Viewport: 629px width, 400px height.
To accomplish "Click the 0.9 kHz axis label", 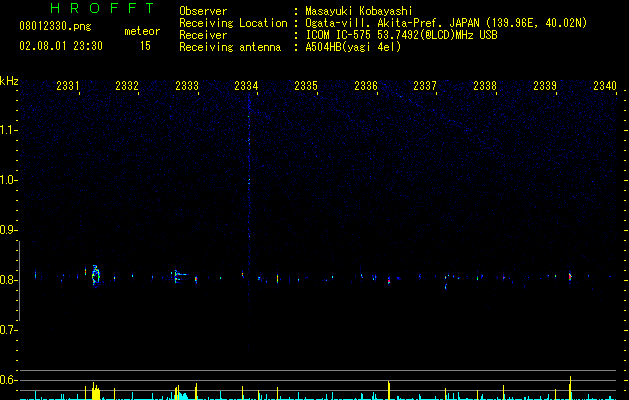I will (x=8, y=230).
